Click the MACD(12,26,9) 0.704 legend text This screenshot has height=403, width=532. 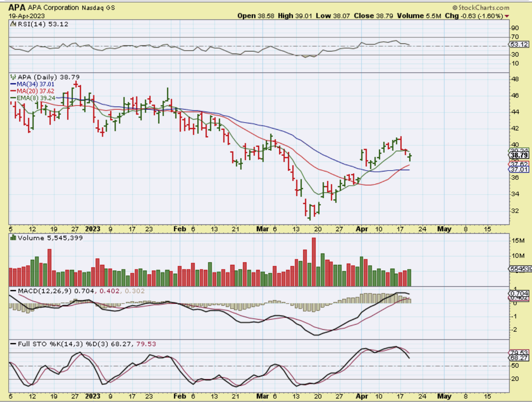[56, 291]
